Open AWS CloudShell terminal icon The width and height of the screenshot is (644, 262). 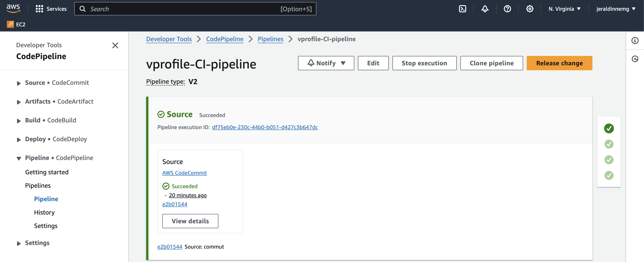point(462,9)
